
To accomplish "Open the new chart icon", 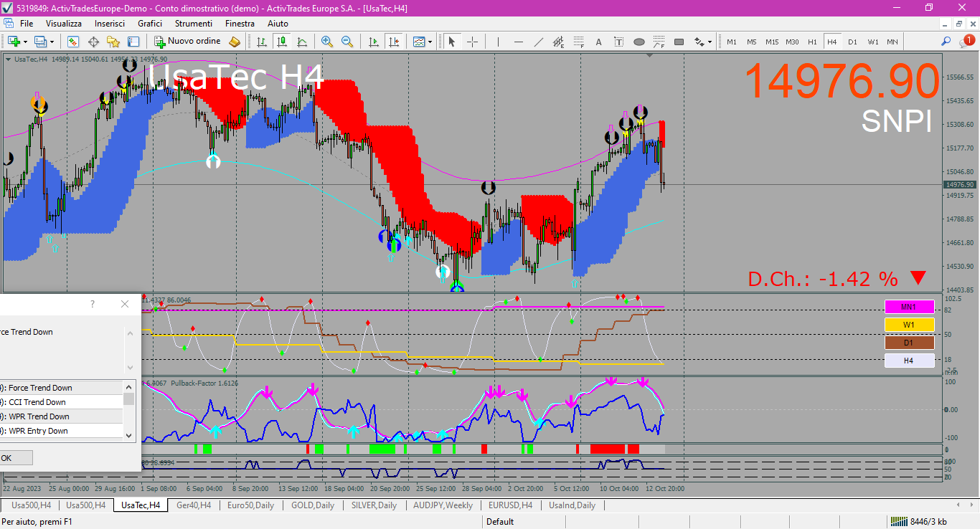I will 13,42.
